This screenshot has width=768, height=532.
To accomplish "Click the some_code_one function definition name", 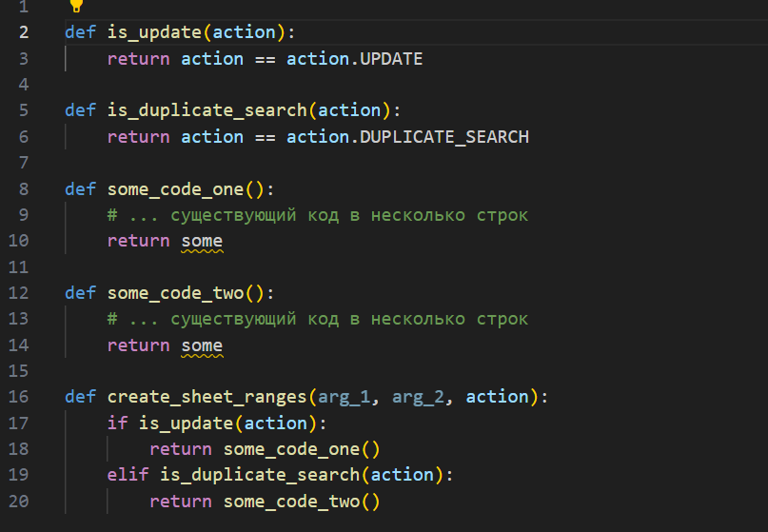I will (175, 189).
